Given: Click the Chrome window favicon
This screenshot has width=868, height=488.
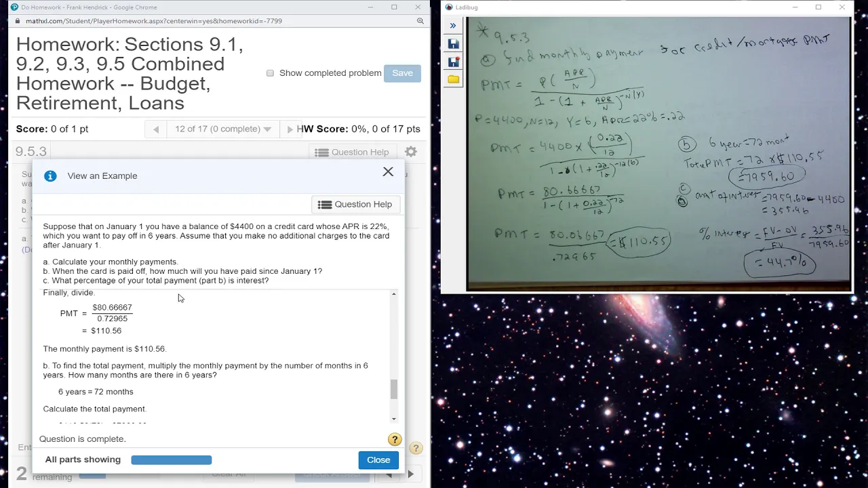Looking at the screenshot, I should [x=14, y=7].
